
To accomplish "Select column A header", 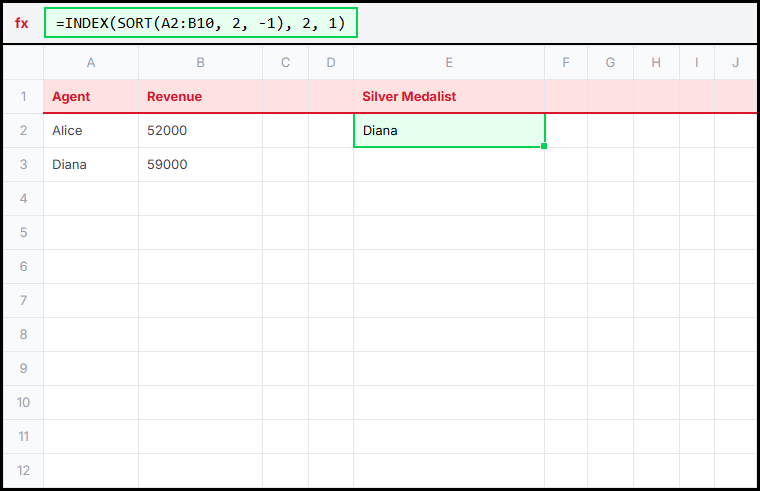I will [91, 63].
